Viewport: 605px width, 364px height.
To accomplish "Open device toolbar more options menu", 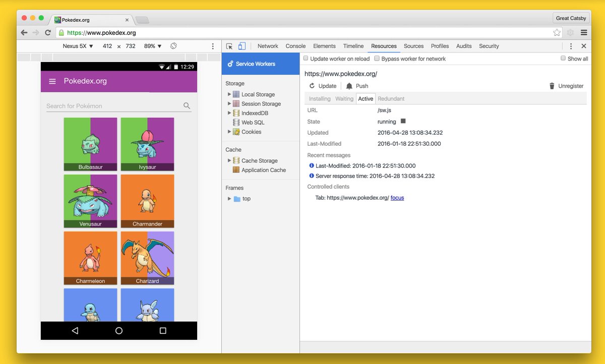I will click(213, 46).
